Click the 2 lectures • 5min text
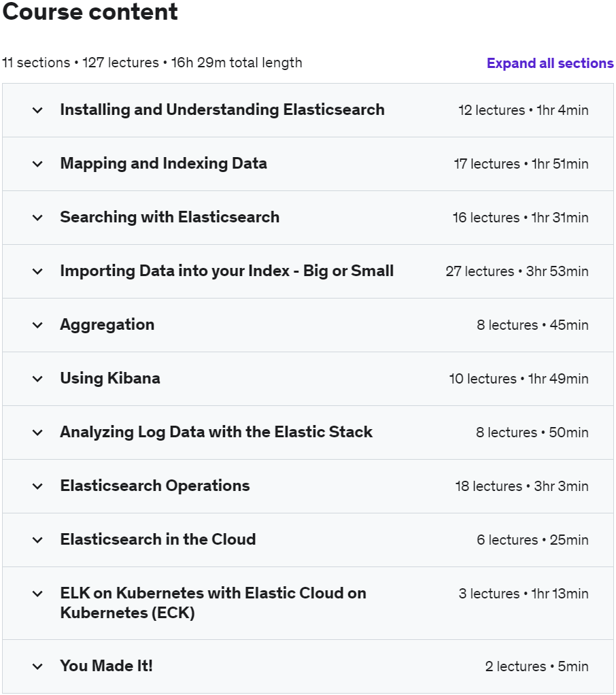616x695 pixels. 537,666
